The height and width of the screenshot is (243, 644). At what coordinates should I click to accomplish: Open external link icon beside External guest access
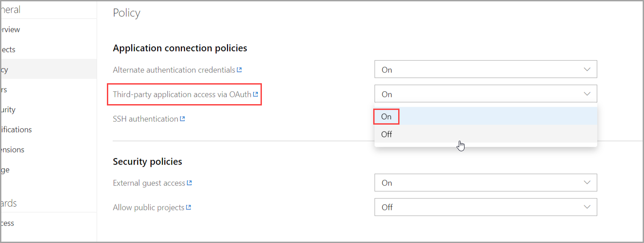pyautogui.click(x=189, y=183)
